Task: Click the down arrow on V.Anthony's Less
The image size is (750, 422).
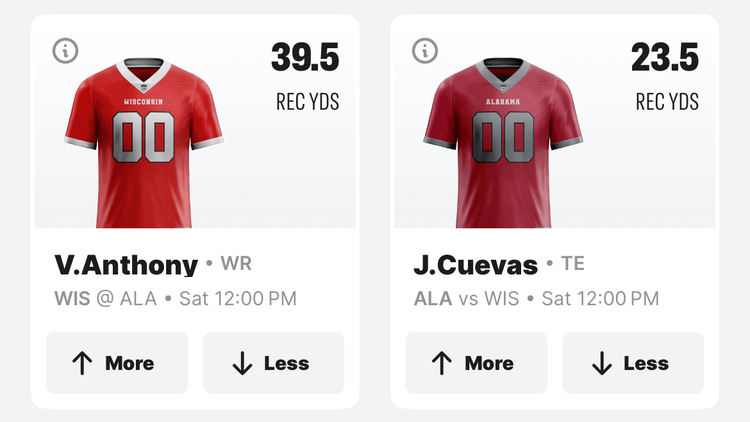Action: (242, 363)
